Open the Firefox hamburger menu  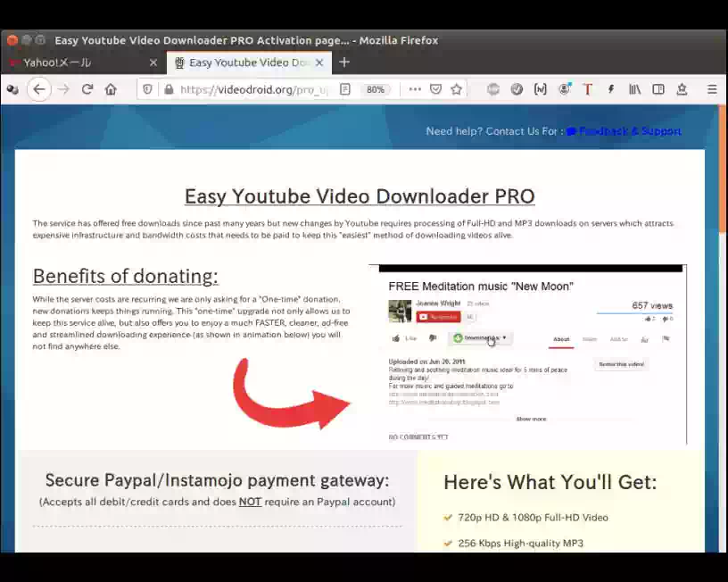point(712,89)
